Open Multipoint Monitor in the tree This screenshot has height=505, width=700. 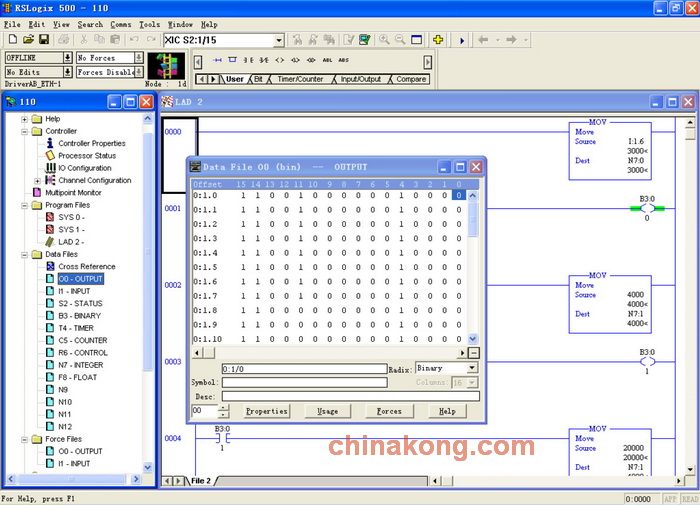(x=73, y=192)
